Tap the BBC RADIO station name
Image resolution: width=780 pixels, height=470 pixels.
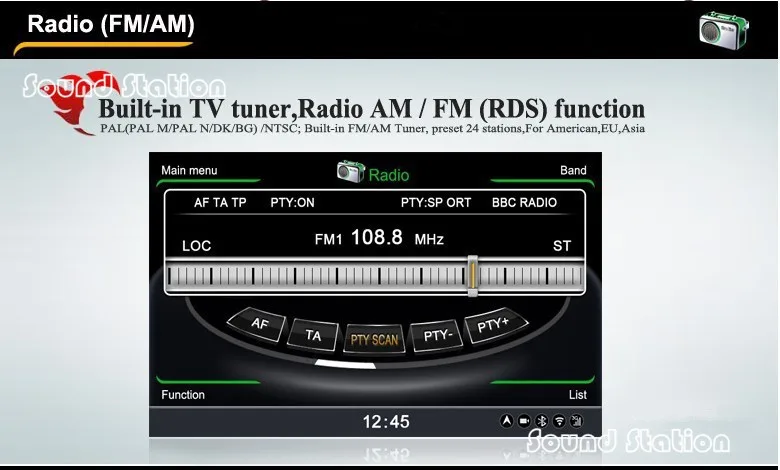(524, 203)
